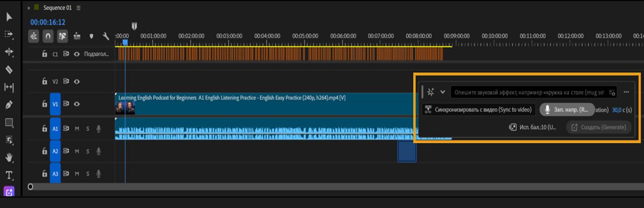
Task: Click the 00:00:16:12 playhead timecode
Action: coord(48,22)
